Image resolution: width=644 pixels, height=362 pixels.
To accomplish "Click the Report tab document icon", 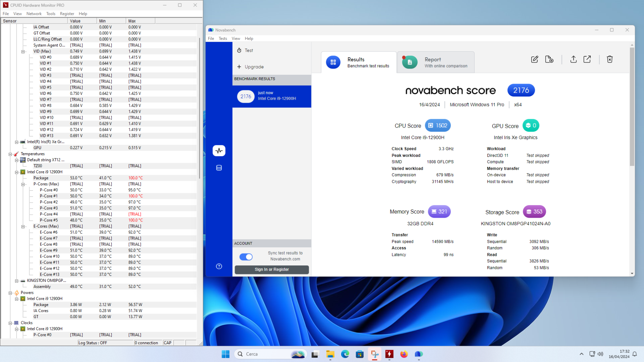I will click(410, 62).
